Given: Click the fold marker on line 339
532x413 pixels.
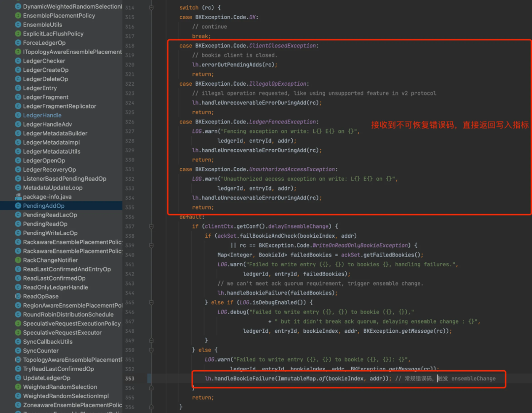Looking at the screenshot, I should 151,245.
